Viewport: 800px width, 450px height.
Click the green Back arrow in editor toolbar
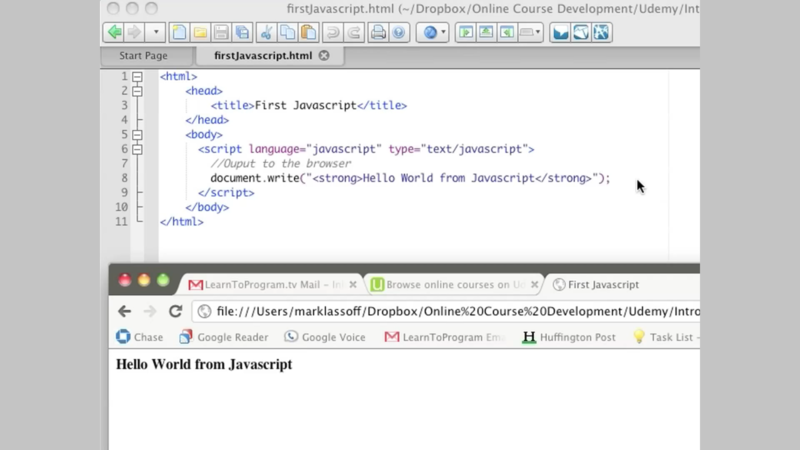click(x=114, y=32)
